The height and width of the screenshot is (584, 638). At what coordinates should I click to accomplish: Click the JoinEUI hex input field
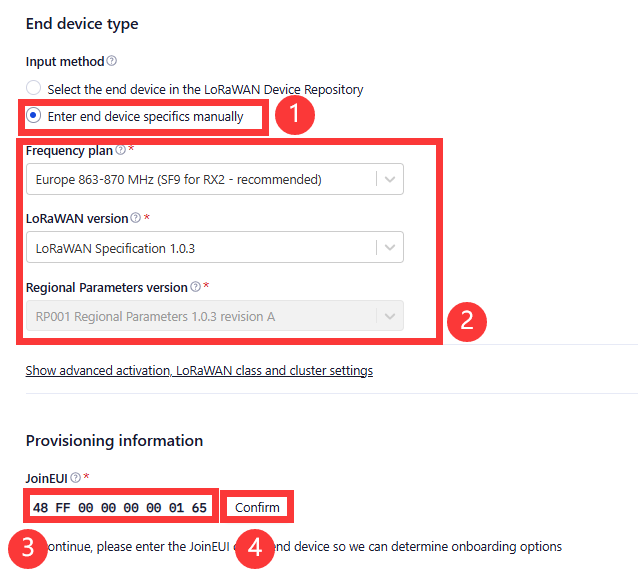(121, 507)
